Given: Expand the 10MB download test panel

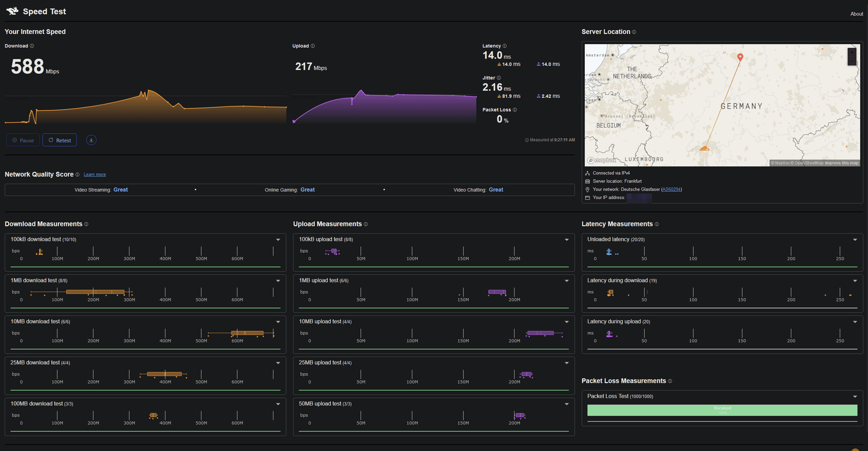Looking at the screenshot, I should pyautogui.click(x=278, y=322).
